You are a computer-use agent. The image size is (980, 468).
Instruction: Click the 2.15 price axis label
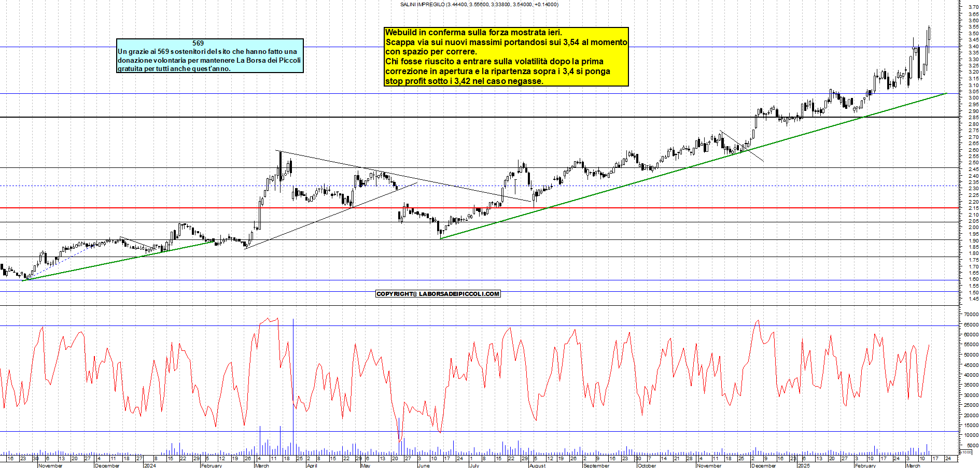[973, 208]
